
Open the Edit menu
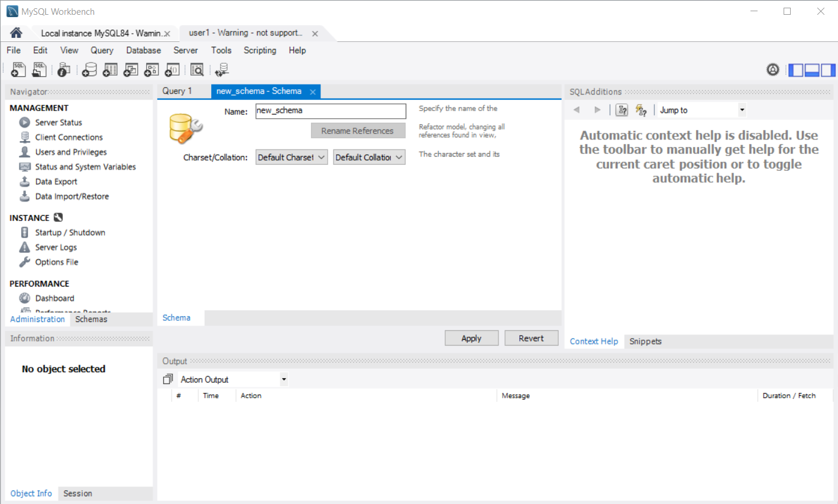click(x=40, y=50)
